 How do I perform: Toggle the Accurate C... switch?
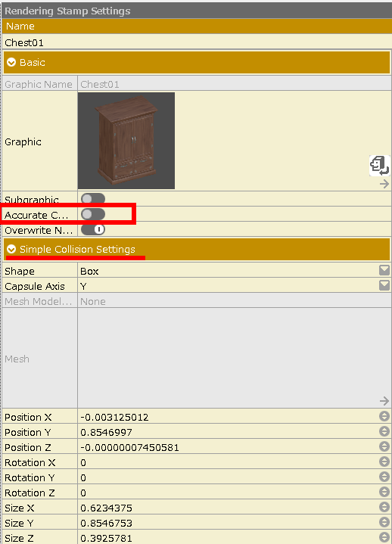(x=92, y=214)
